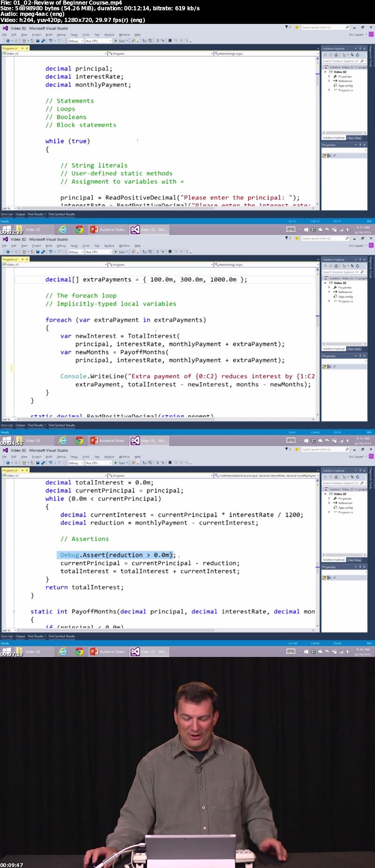This screenshot has height=868, width=375.
Task: Toggle the Categorized view in the 00:02:29 Properties panel
Action: (x=324, y=156)
